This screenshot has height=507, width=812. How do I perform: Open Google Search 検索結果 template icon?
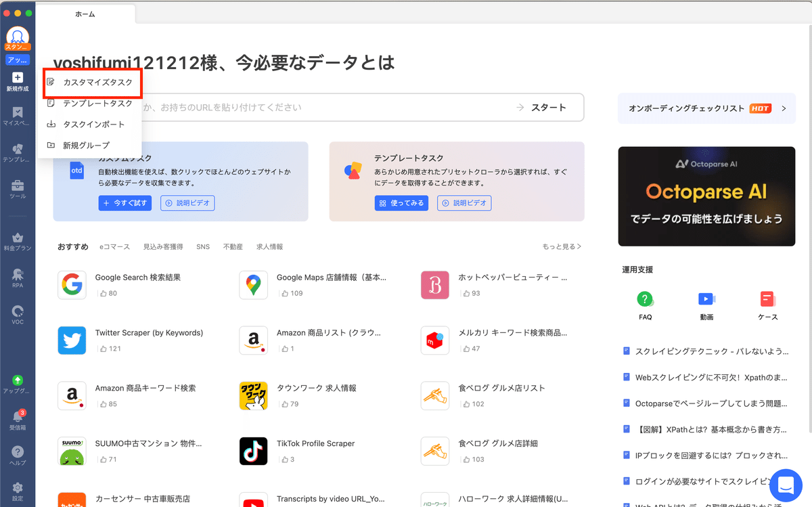(x=72, y=285)
